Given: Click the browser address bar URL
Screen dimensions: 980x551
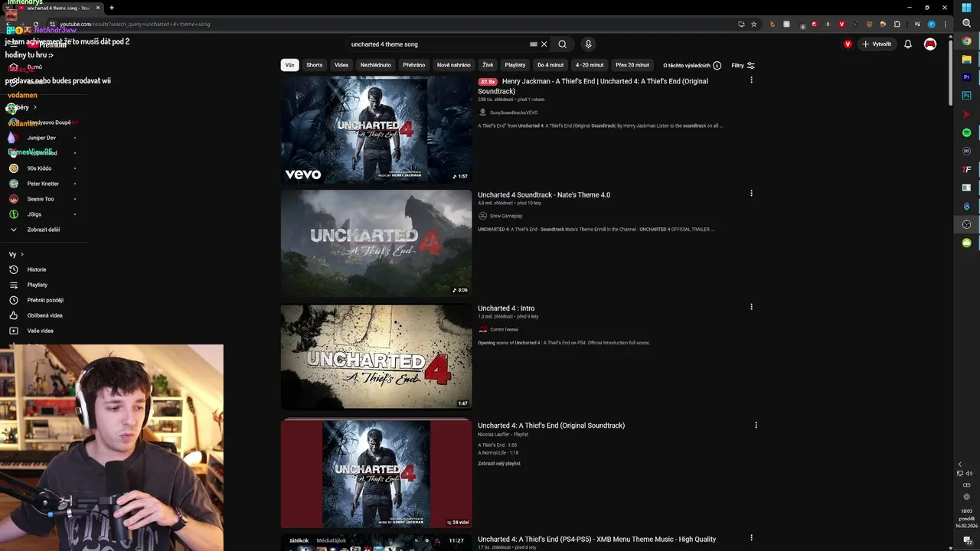Looking at the screenshot, I should pos(135,24).
